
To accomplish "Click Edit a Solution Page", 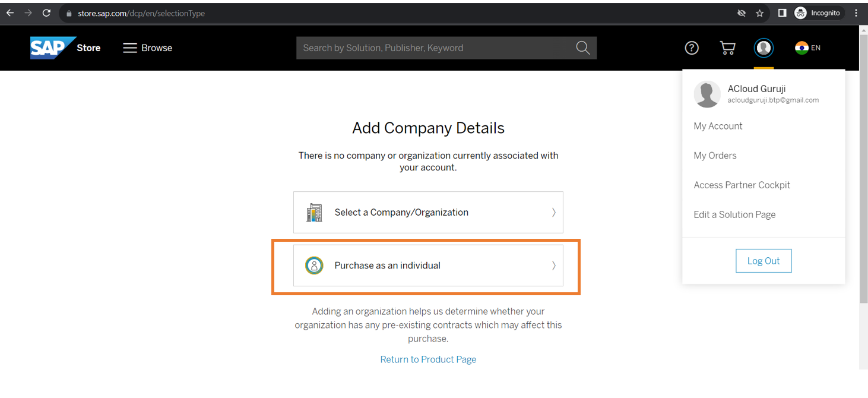I will (x=734, y=214).
